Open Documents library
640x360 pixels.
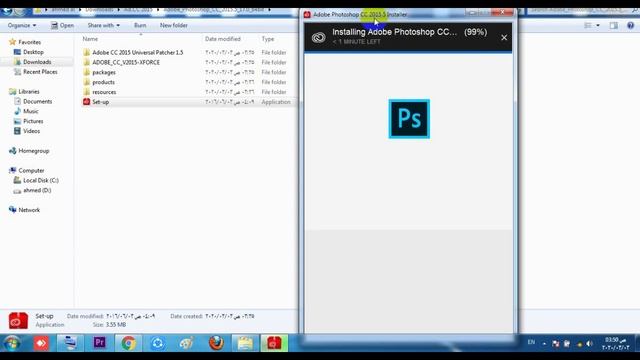coord(38,101)
